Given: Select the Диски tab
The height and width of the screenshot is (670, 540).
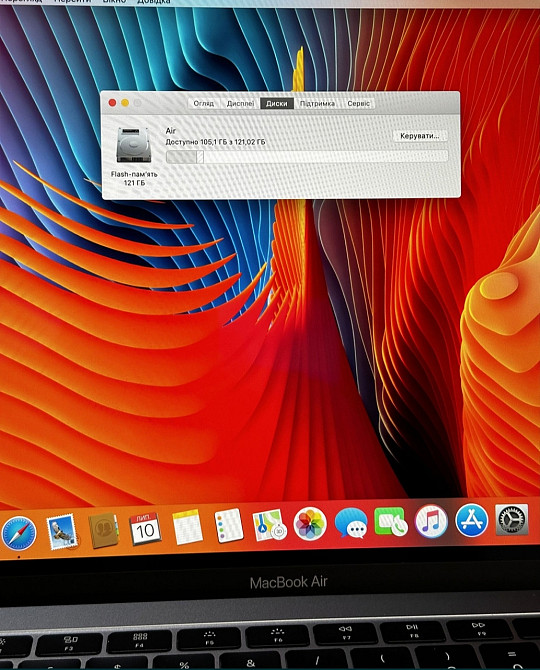Looking at the screenshot, I should [277, 103].
